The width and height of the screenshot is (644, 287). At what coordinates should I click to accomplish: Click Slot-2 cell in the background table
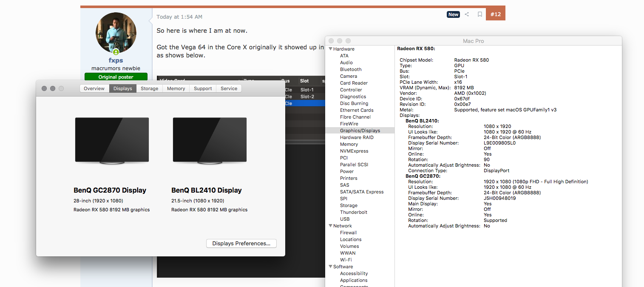[307, 97]
